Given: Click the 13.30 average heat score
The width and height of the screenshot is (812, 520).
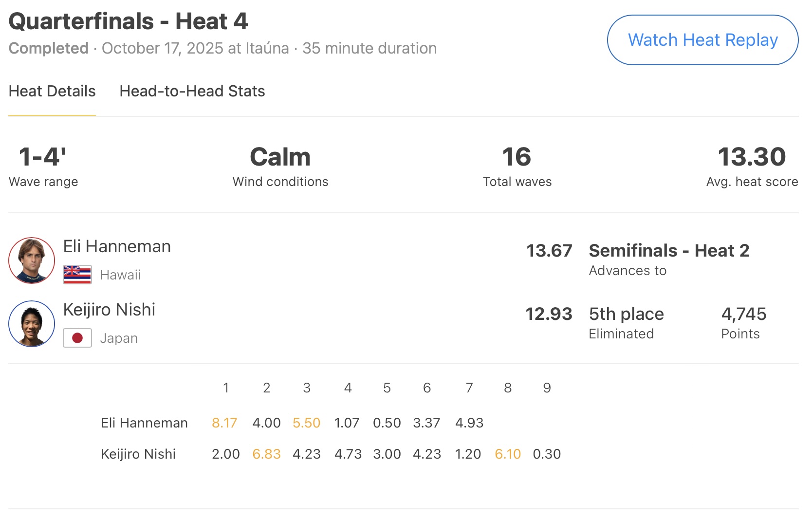Looking at the screenshot, I should pos(752,157).
